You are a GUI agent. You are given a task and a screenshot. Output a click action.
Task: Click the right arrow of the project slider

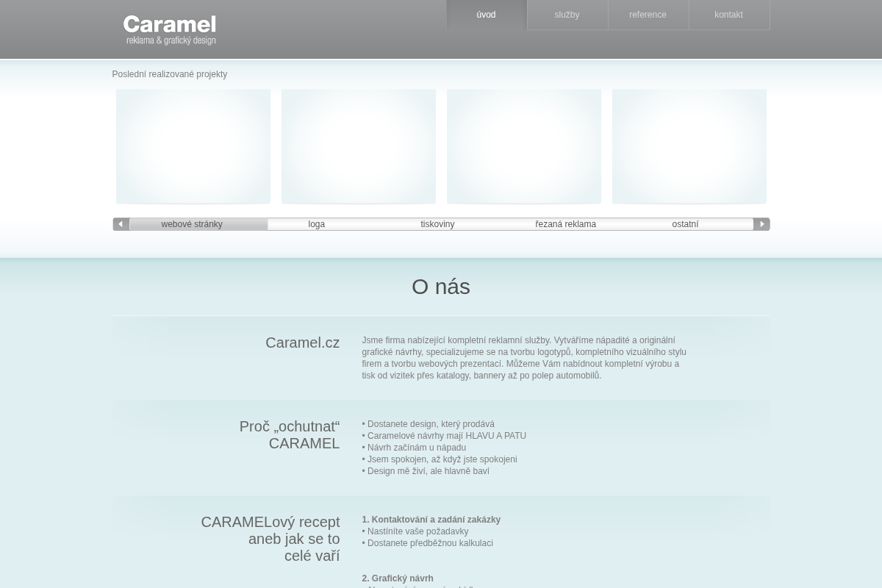pyautogui.click(x=761, y=224)
